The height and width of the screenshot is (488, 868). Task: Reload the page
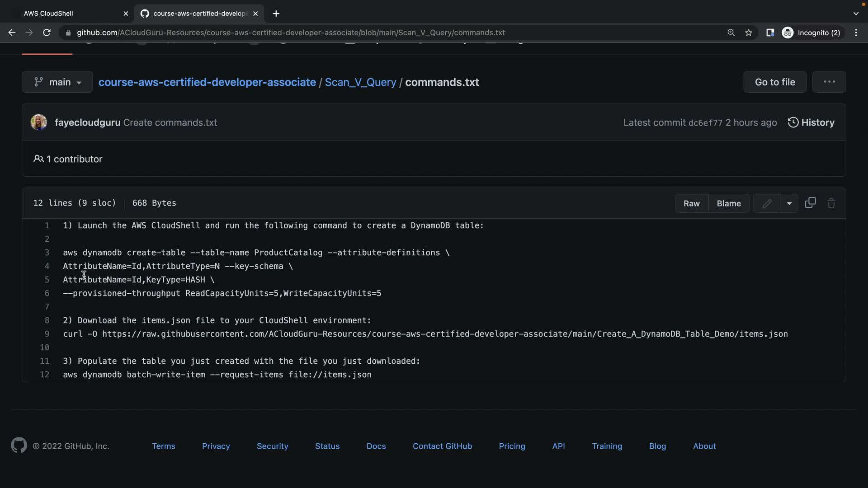coord(47,33)
